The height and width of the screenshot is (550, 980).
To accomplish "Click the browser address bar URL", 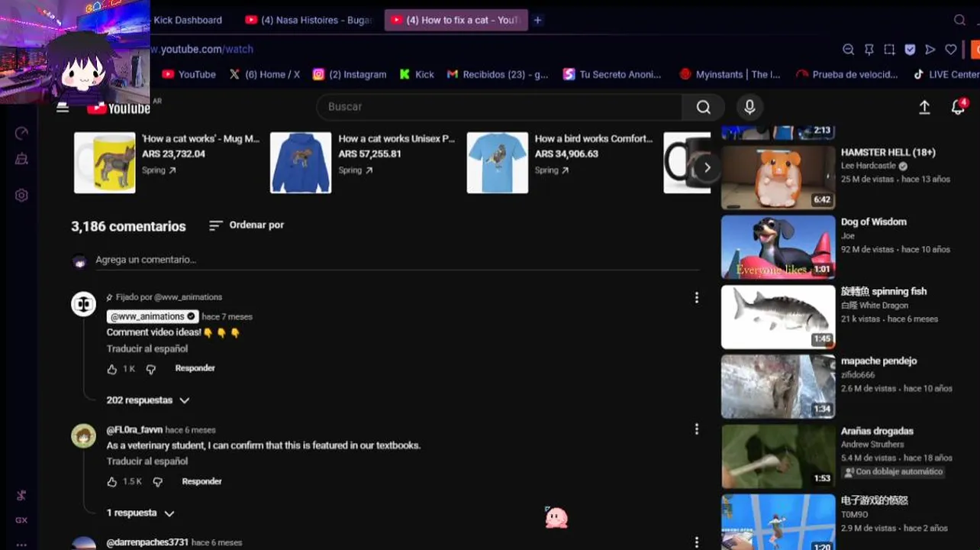I will pyautogui.click(x=201, y=49).
